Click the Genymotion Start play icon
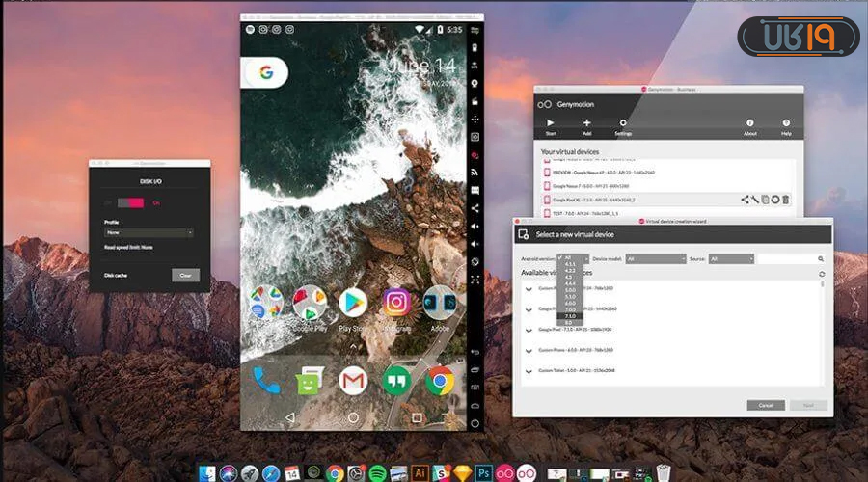Viewport: 868px width, 482px height. pos(551,123)
